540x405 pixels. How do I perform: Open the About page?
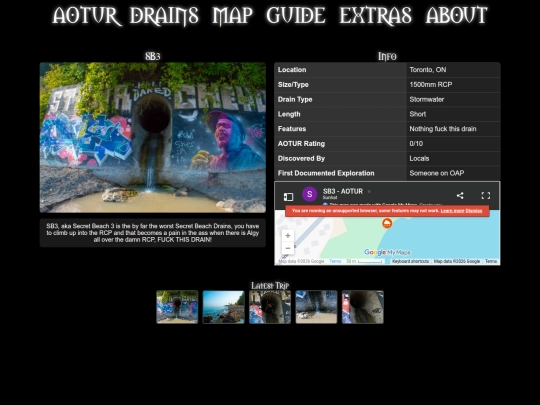click(x=456, y=15)
